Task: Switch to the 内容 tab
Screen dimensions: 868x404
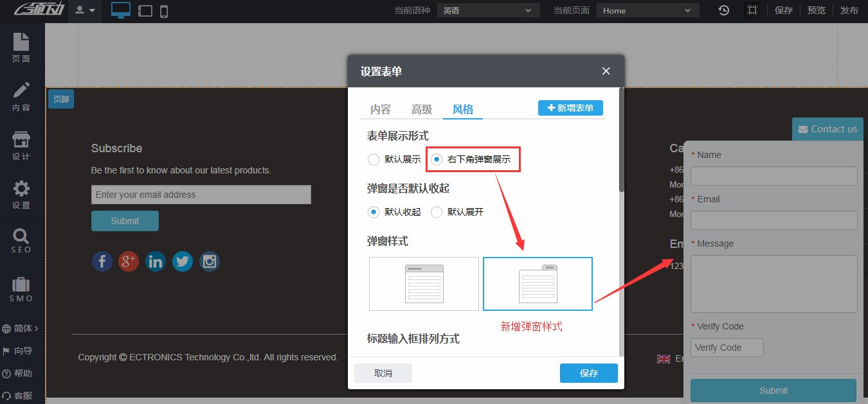Action: point(381,109)
